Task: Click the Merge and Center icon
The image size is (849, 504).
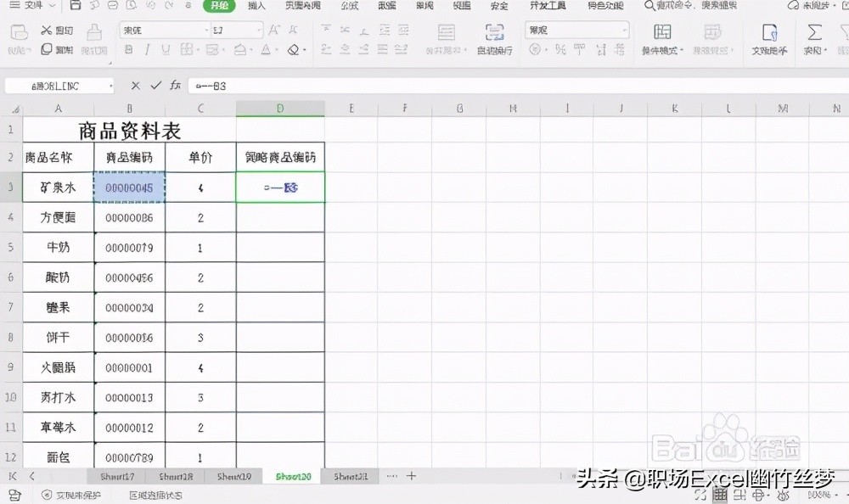Action: (x=447, y=32)
